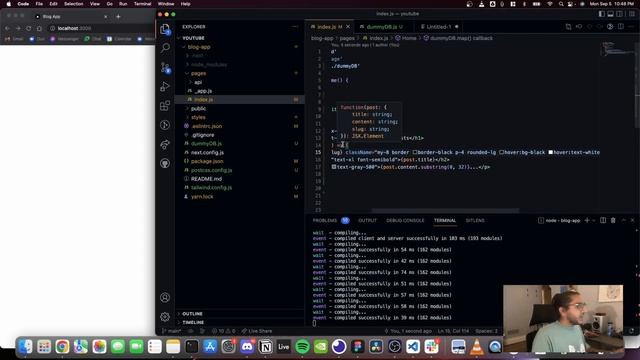This screenshot has width=640, height=360.
Task: Switch to the Untitled-1 editor tab
Action: pos(440,27)
